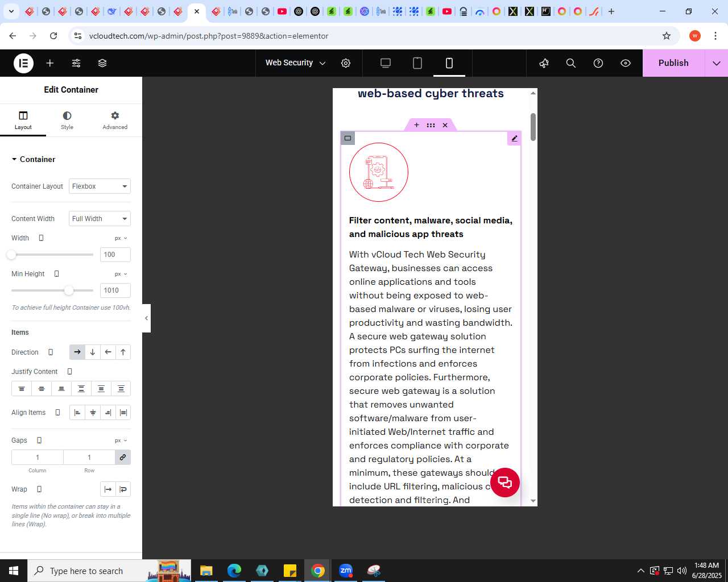Set direction to Row reversed
The width and height of the screenshot is (728, 582).
point(108,352)
